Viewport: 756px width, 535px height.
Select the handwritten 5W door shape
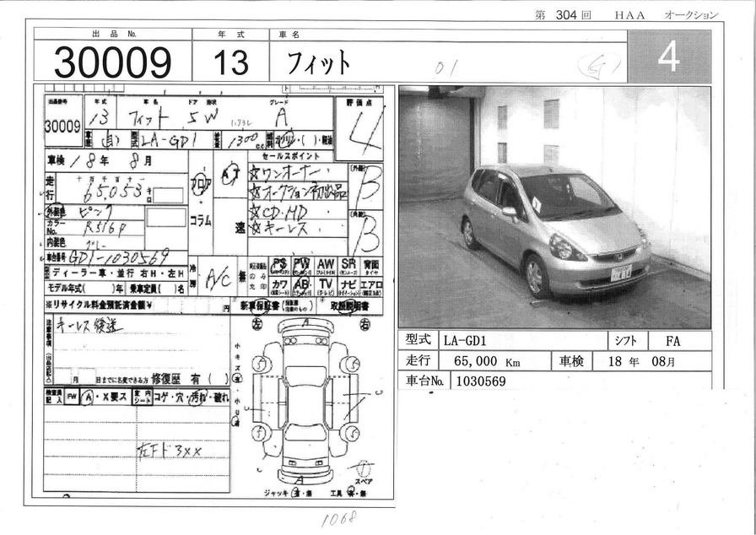coord(202,116)
